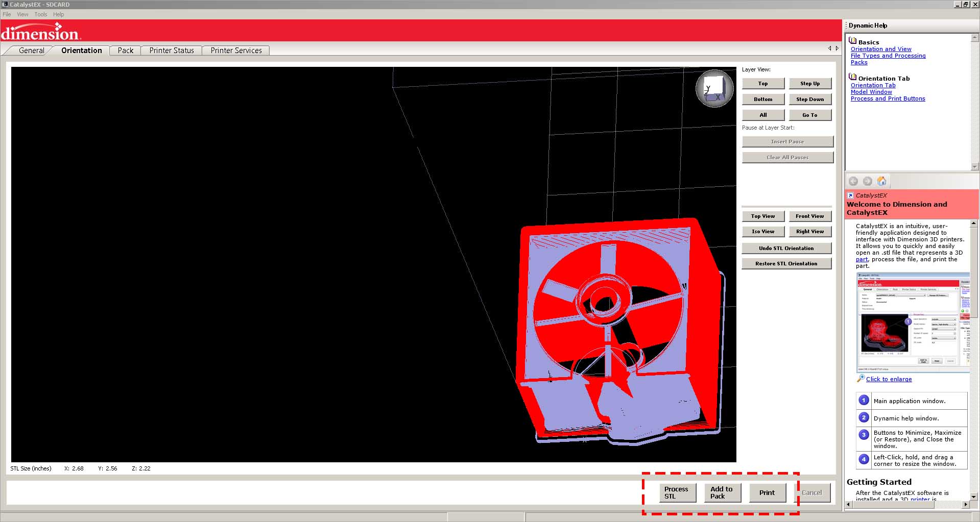The width and height of the screenshot is (980, 522).
Task: Switch to Top View
Action: pos(763,216)
